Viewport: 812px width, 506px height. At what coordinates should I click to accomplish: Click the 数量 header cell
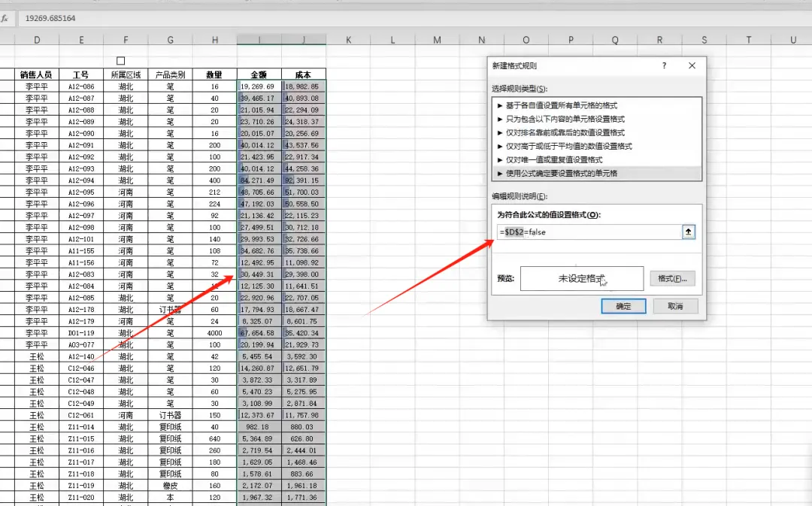215,74
